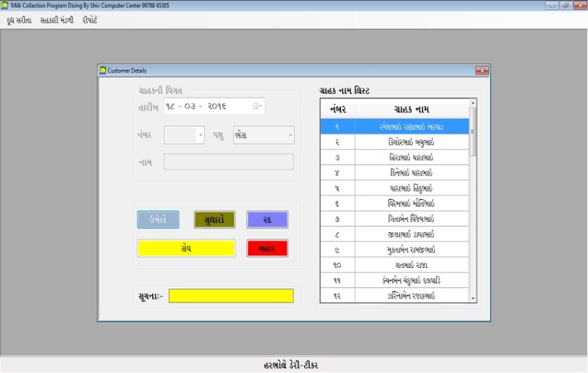
Task: Click the yellow સૂચના notice field
Action: coord(231,296)
